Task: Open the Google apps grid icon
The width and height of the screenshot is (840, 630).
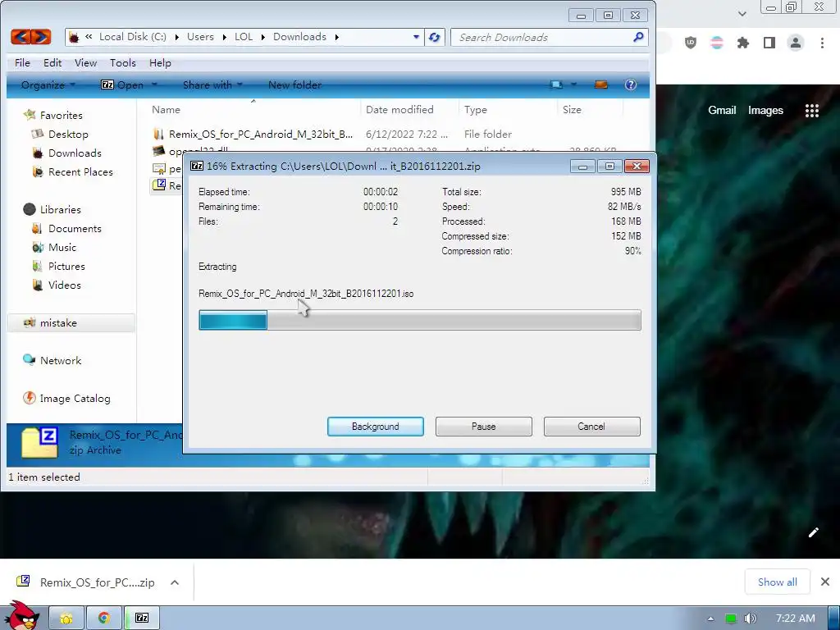Action: (x=812, y=111)
